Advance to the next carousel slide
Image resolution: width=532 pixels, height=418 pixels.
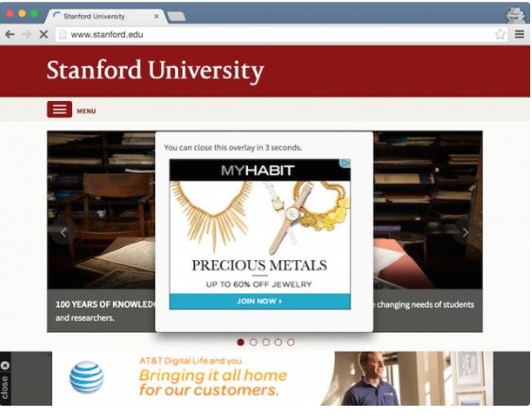(466, 233)
